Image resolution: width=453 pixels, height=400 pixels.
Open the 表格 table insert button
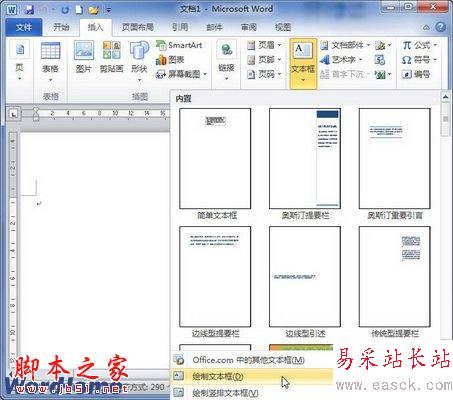(x=50, y=62)
